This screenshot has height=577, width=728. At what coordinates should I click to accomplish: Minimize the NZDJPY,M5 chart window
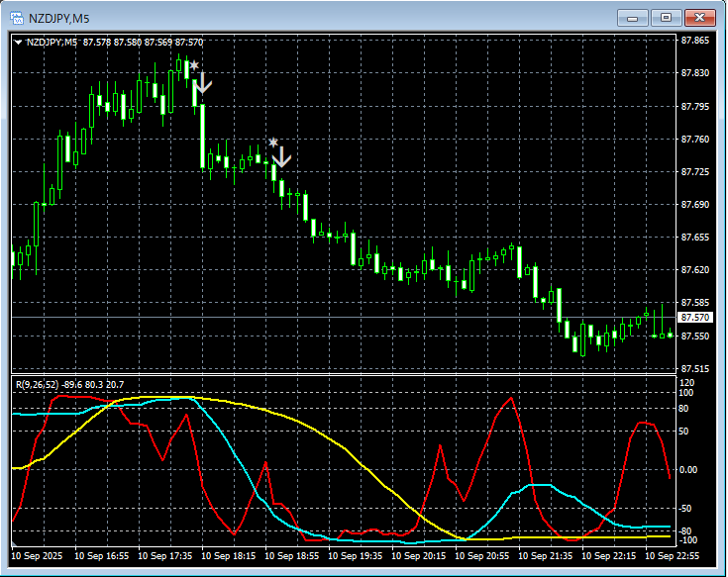(633, 17)
